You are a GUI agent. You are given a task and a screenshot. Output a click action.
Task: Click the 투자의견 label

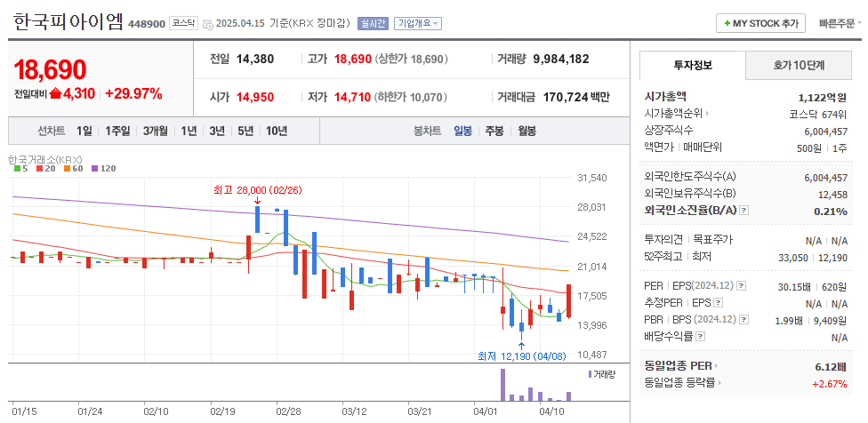(663, 240)
